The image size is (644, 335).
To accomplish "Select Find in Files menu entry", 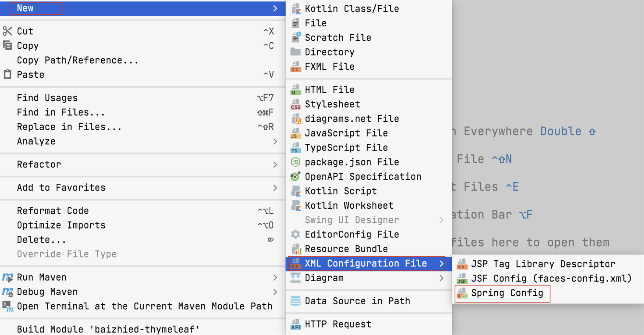I will [x=61, y=113].
